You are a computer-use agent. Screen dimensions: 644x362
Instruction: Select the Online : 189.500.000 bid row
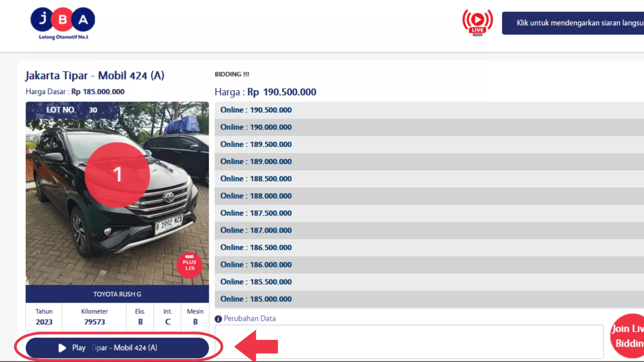coord(429,144)
